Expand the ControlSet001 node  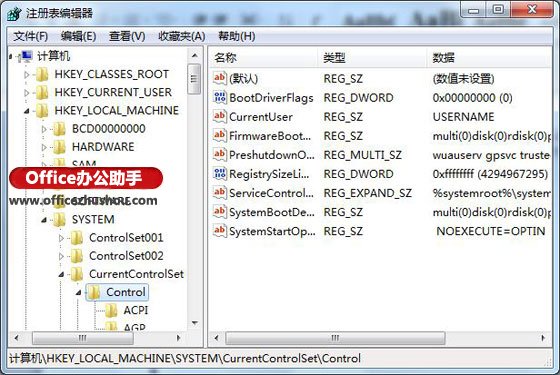61,238
